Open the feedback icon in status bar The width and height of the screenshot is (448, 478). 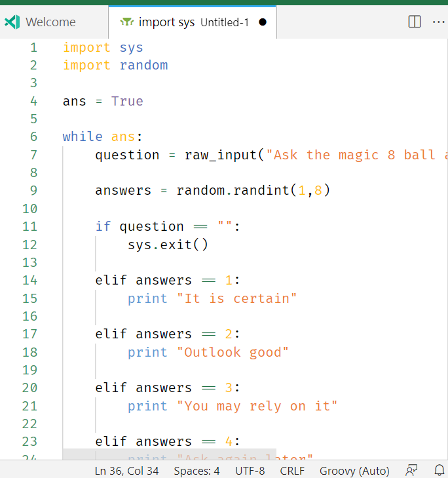[411, 470]
